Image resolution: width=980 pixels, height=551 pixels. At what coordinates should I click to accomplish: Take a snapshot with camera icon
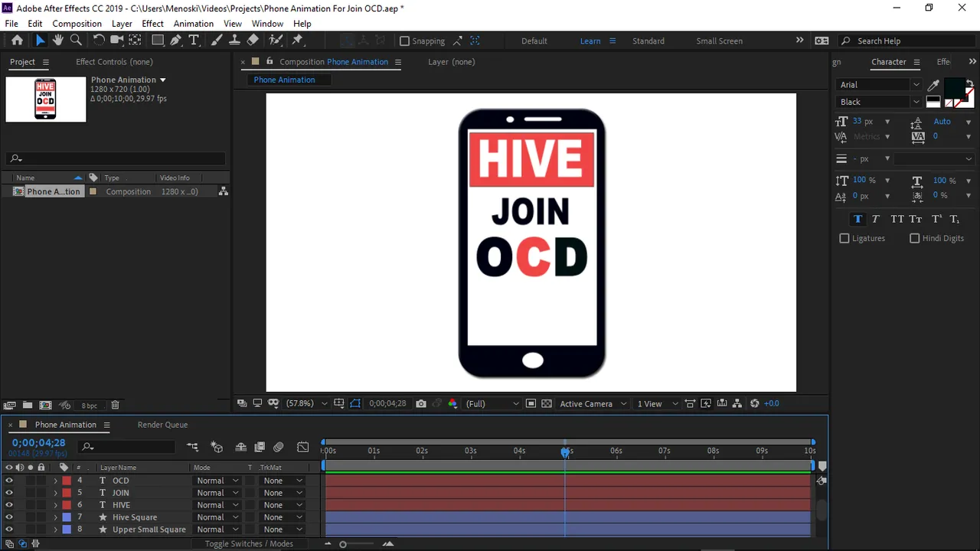pyautogui.click(x=421, y=403)
